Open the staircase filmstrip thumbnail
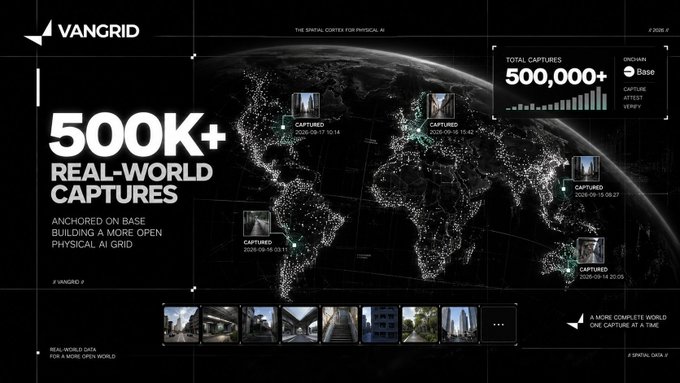This screenshot has height=383, width=680. 340,324
